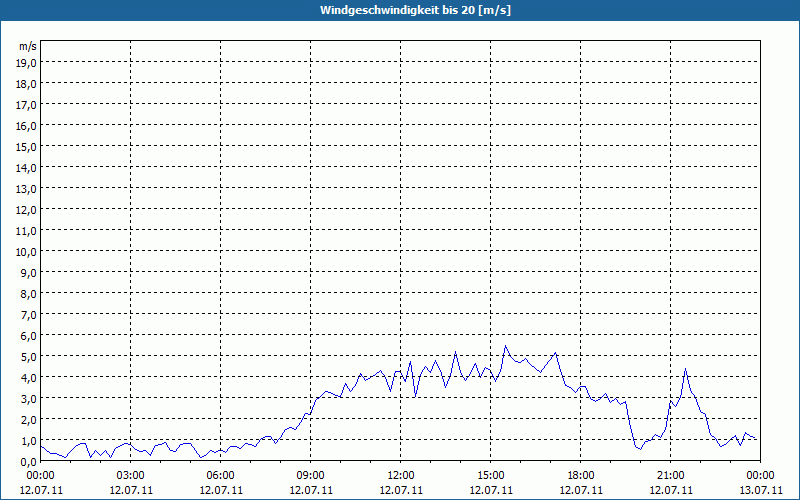Click the 17,0 y-axis label
The image size is (800, 500).
coord(27,105)
